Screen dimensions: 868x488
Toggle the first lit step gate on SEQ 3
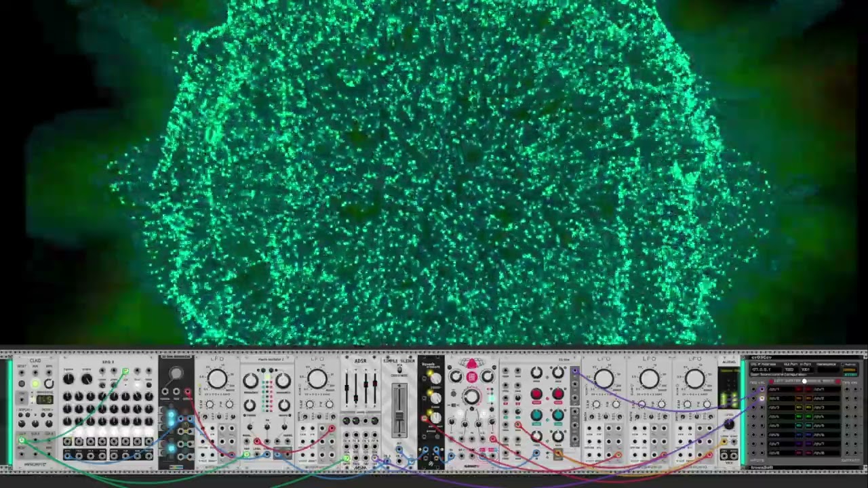click(x=67, y=431)
